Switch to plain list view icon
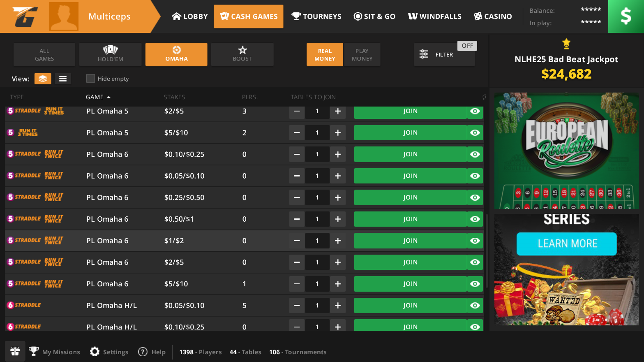The height and width of the screenshot is (362, 644). click(63, 79)
